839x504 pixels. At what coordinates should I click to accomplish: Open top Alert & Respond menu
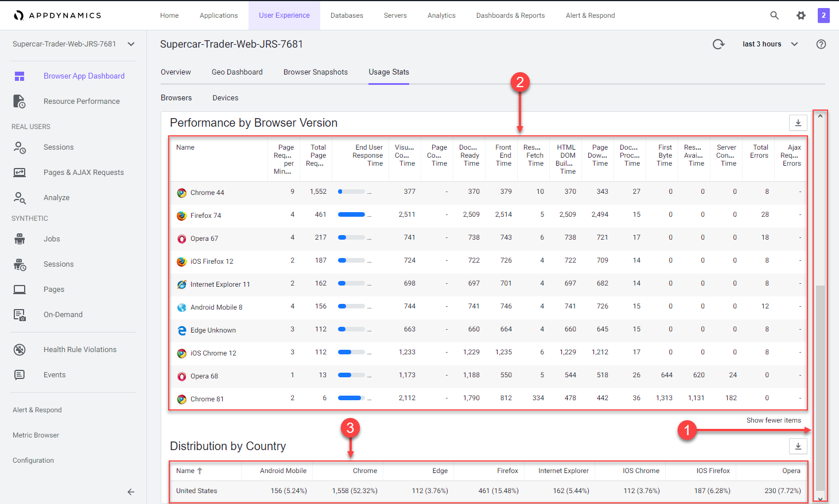590,15
